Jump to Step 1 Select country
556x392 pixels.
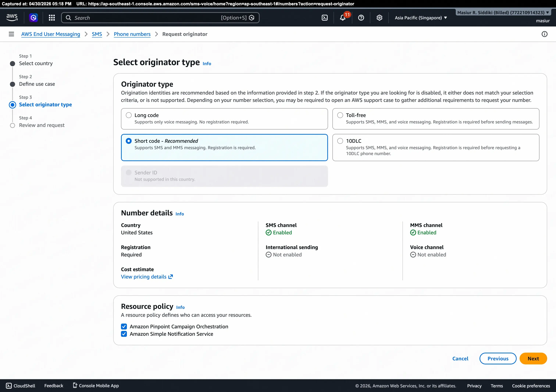coord(36,63)
